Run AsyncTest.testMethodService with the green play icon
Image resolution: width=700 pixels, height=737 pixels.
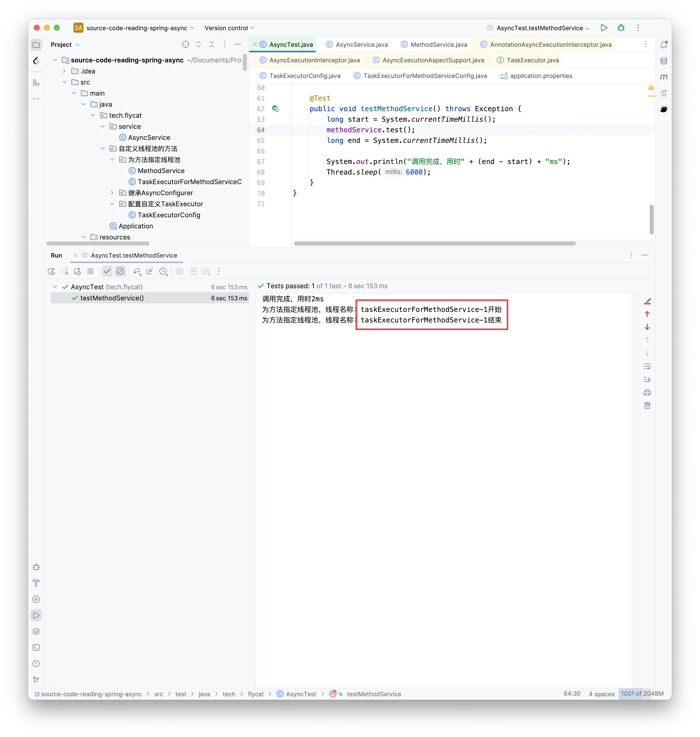604,28
